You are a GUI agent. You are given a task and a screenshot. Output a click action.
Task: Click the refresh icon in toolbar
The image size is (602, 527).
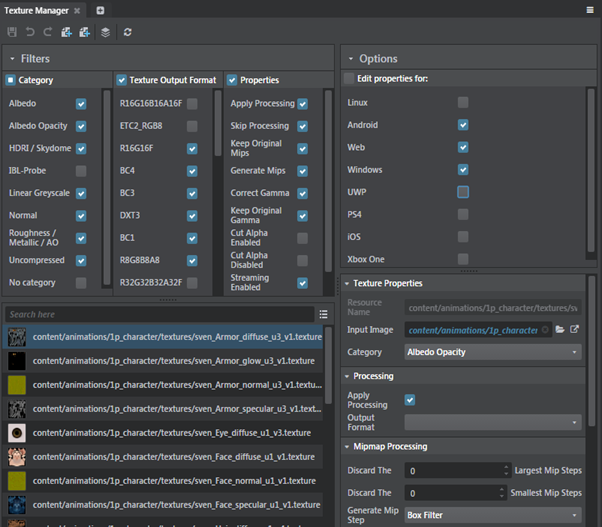[128, 33]
